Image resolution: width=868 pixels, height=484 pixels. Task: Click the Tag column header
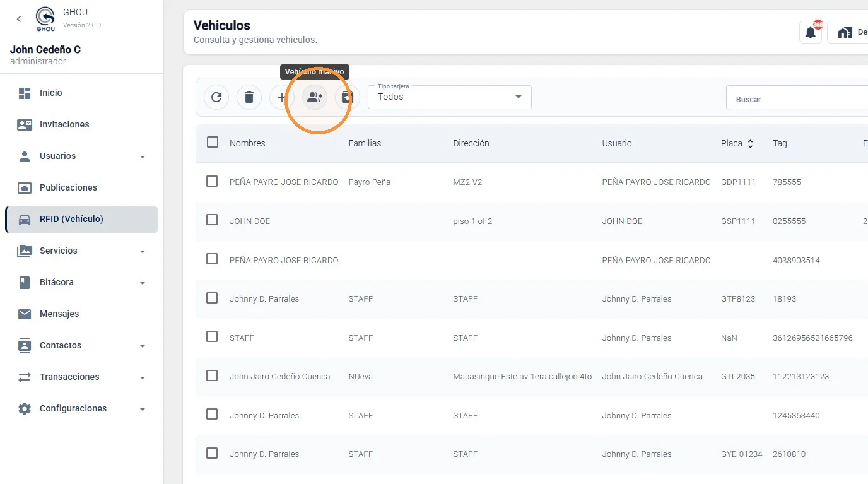(780, 143)
